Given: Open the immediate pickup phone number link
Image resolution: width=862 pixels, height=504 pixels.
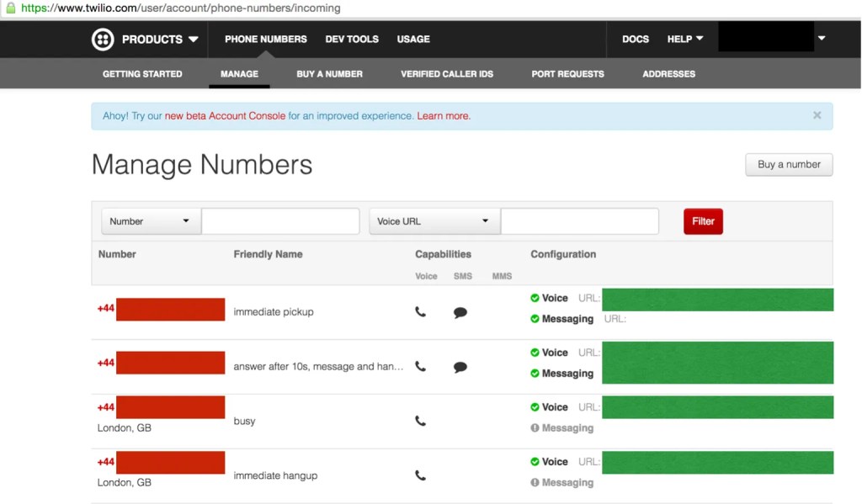Looking at the screenshot, I should tap(161, 309).
